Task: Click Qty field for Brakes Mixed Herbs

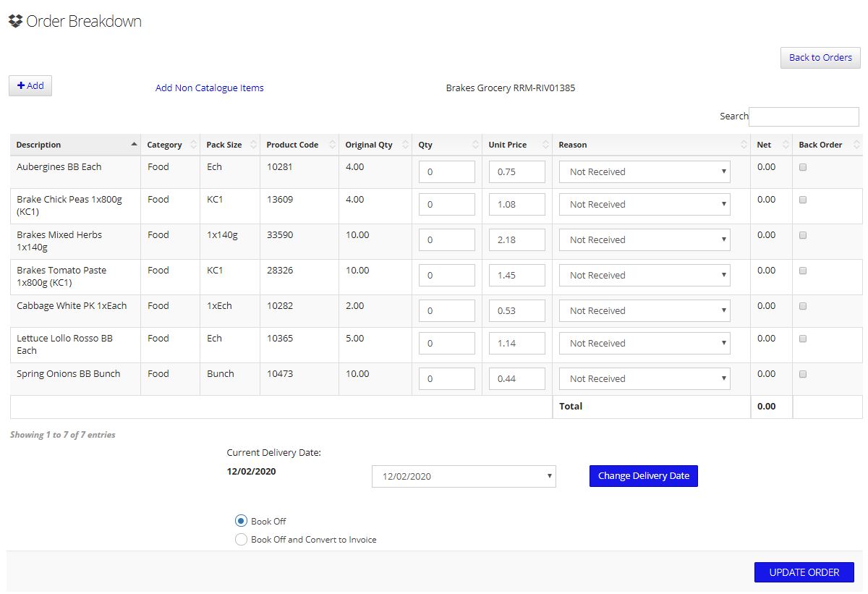Action: (x=447, y=240)
